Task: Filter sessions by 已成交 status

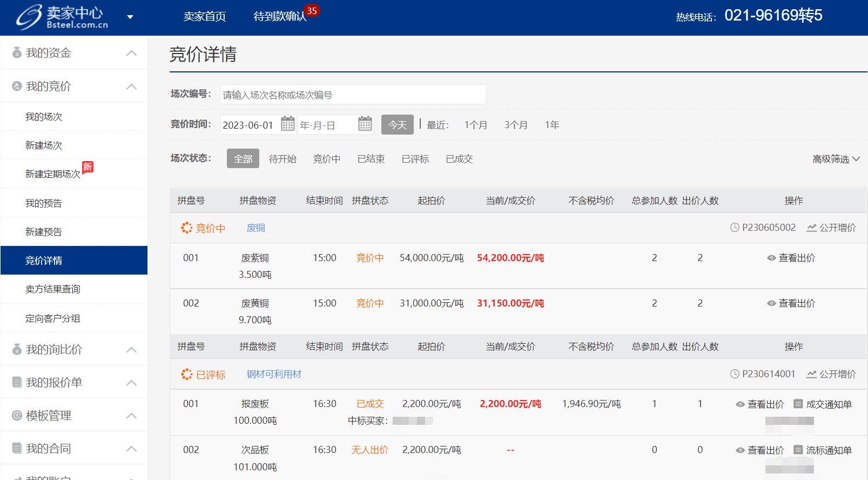Action: (x=459, y=159)
